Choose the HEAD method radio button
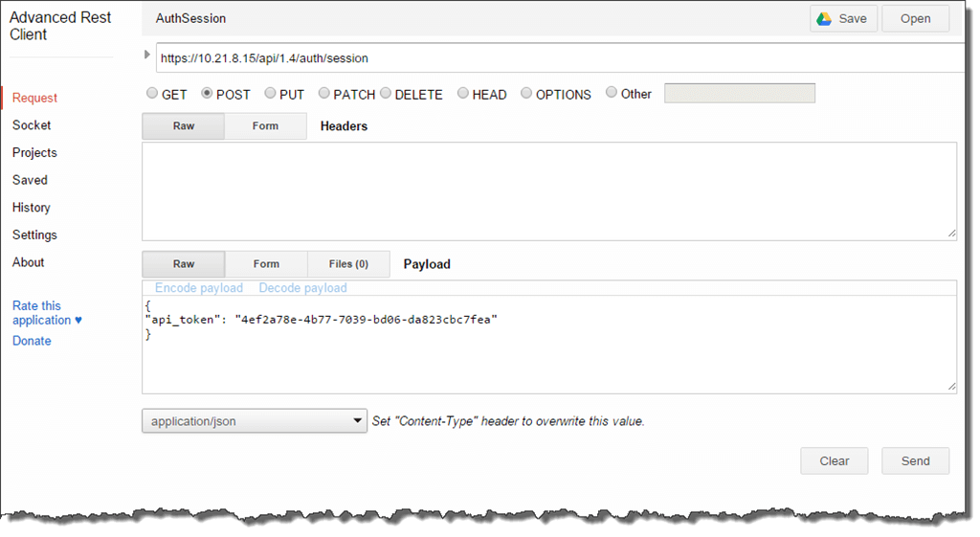Screen dimensions: 980x537 click(x=463, y=93)
